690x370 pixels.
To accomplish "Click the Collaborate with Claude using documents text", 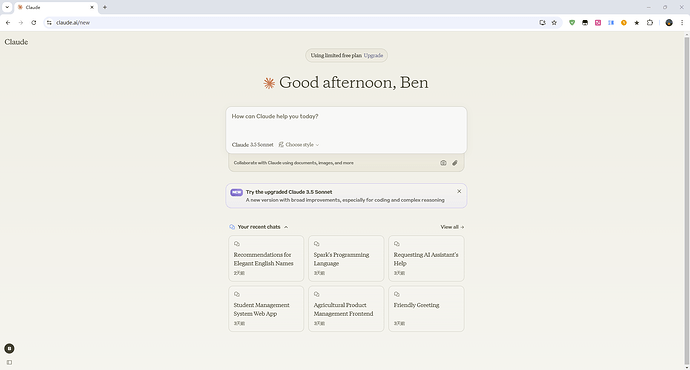I will [294, 163].
